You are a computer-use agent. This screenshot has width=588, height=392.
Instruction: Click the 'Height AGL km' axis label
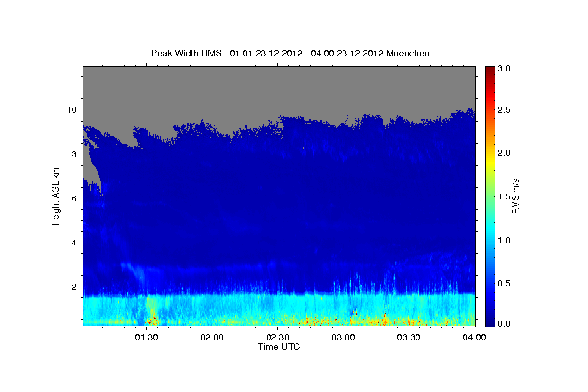pos(56,196)
